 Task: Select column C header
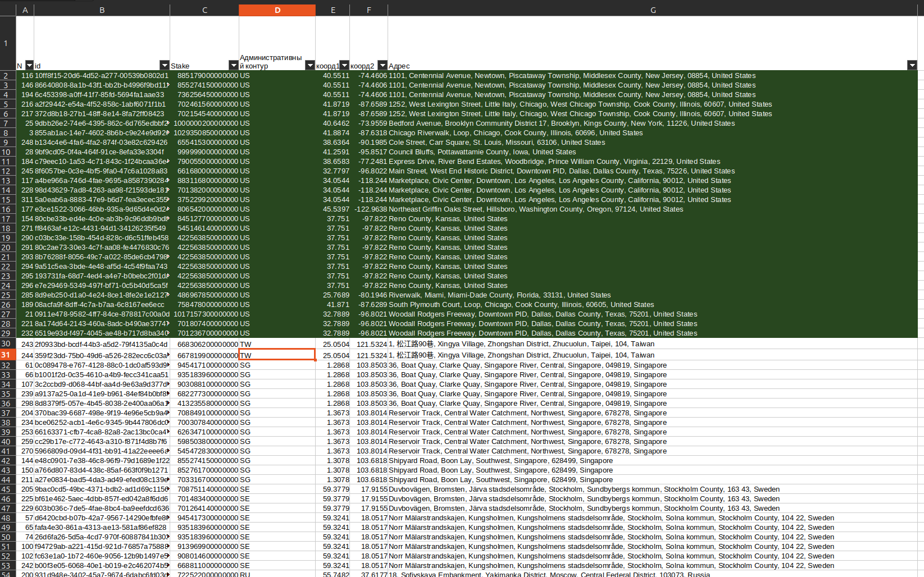point(204,10)
